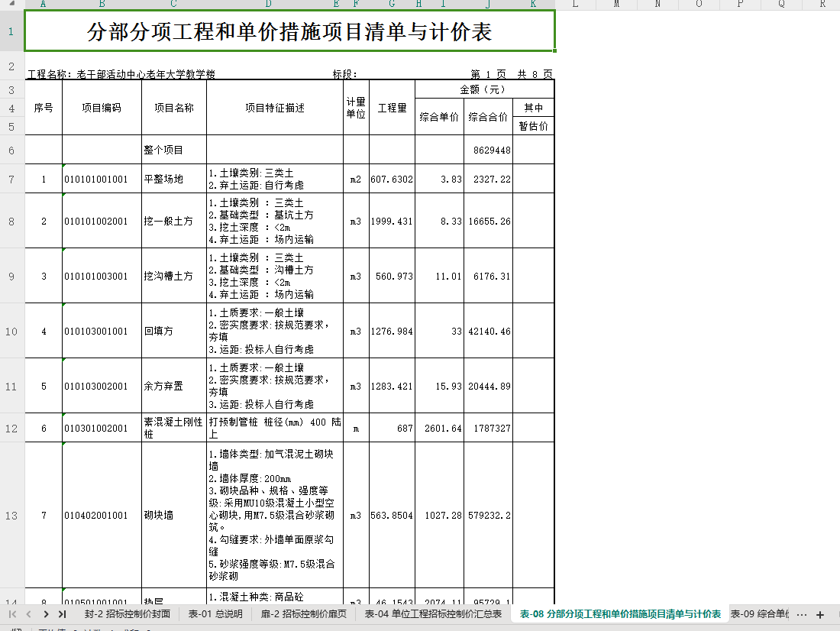Select code cell 010101001001
Viewport: 840px width, 631px height.
(x=102, y=179)
